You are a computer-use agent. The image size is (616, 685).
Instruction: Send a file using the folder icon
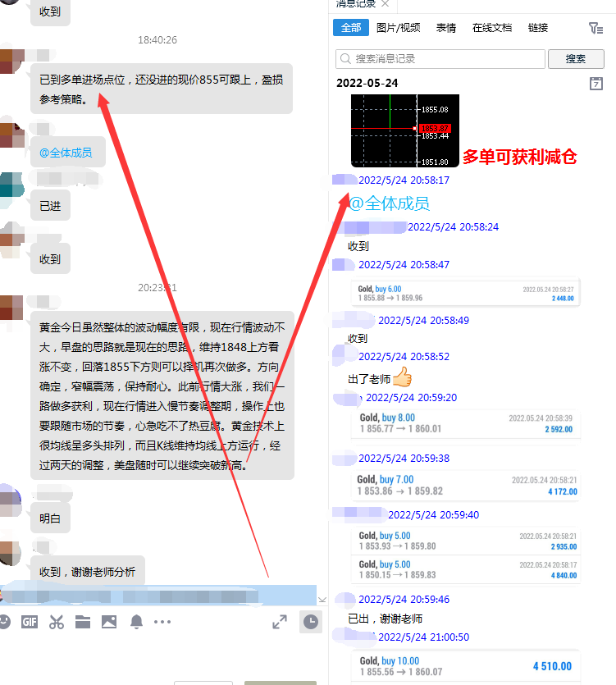tap(83, 622)
